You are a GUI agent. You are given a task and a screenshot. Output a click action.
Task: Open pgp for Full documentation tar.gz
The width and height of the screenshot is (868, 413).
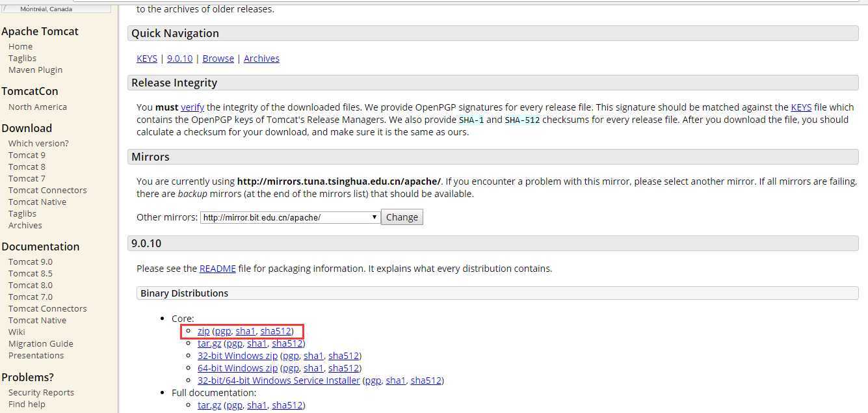click(234, 405)
